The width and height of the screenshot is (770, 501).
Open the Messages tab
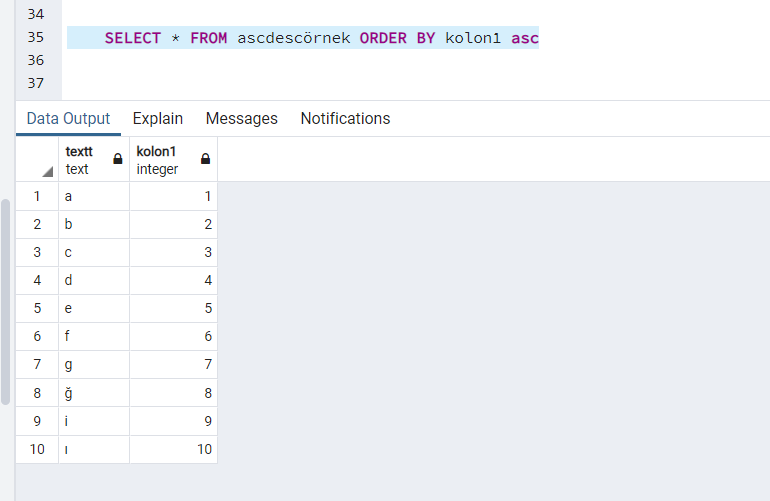[242, 118]
